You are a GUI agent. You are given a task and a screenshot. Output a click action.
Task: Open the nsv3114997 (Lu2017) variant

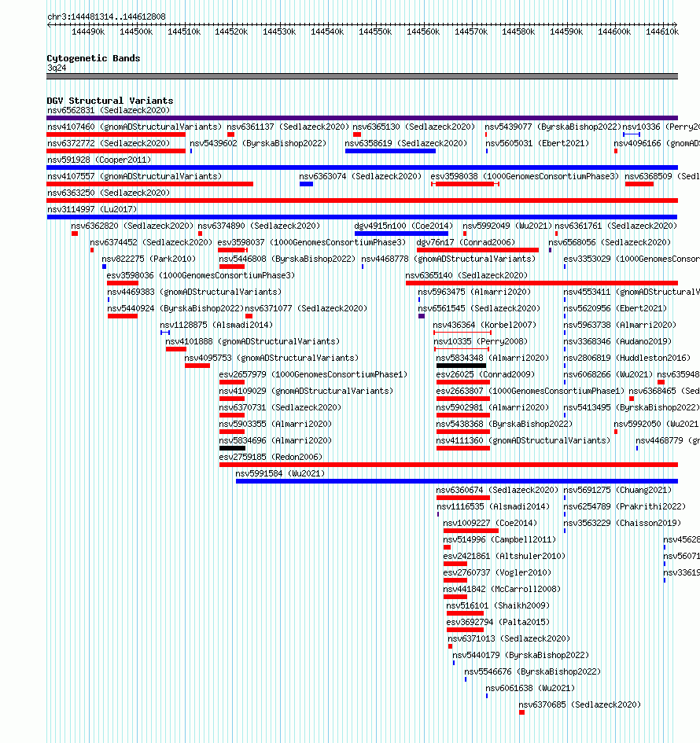pos(92,209)
